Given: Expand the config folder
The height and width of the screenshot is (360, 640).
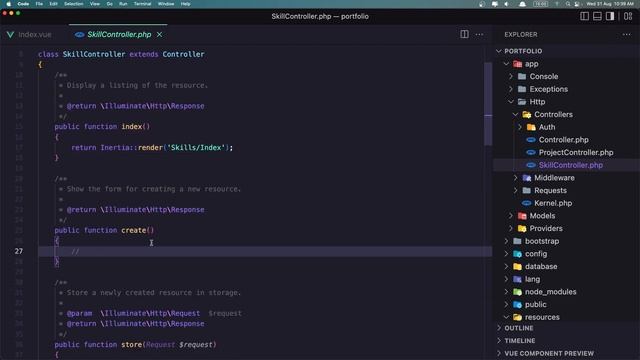Looking at the screenshot, I should point(506,254).
